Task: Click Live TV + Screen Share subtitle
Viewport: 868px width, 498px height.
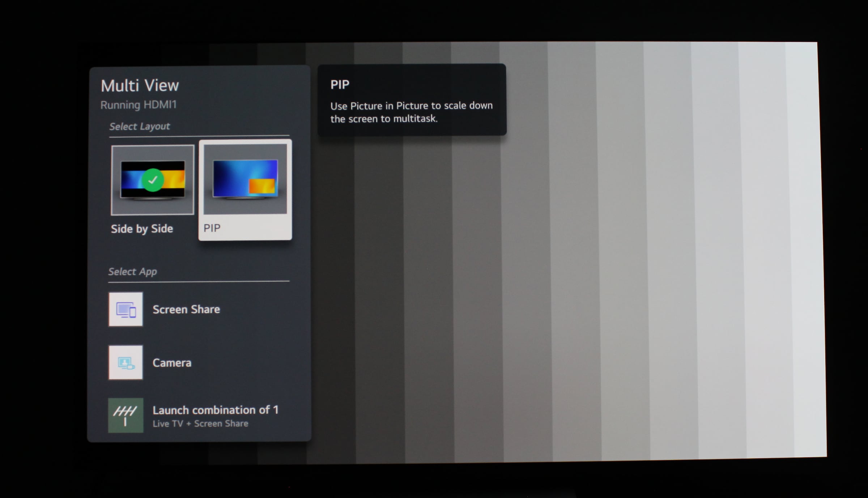Action: [x=200, y=423]
